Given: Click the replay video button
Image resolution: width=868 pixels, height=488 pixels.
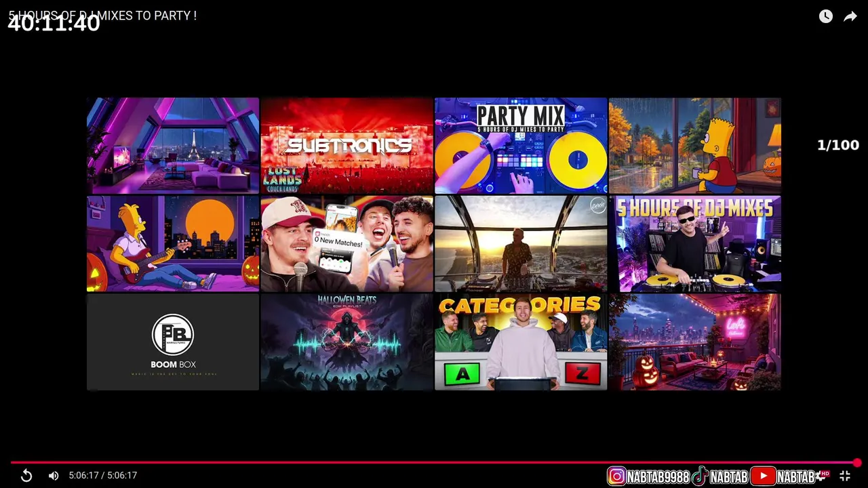Looking at the screenshot, I should (26, 476).
